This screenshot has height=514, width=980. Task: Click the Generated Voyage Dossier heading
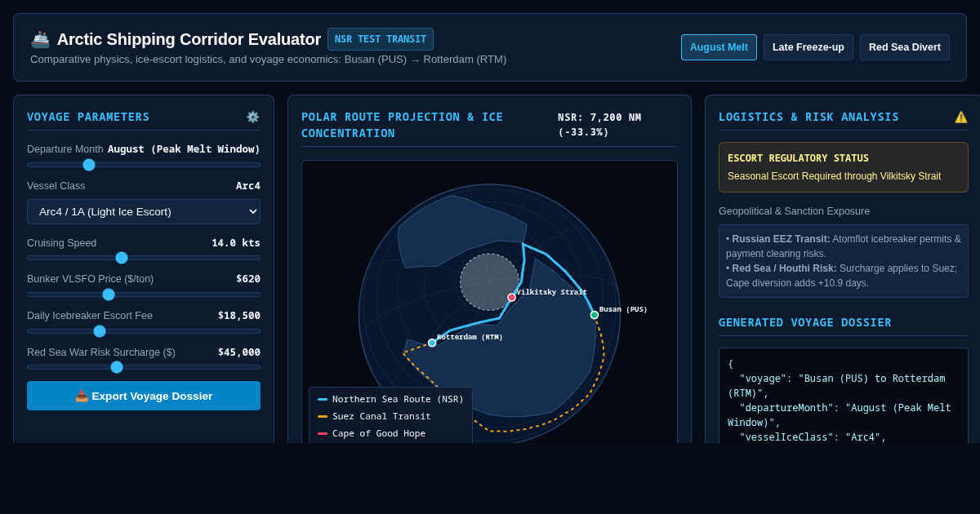click(x=805, y=322)
